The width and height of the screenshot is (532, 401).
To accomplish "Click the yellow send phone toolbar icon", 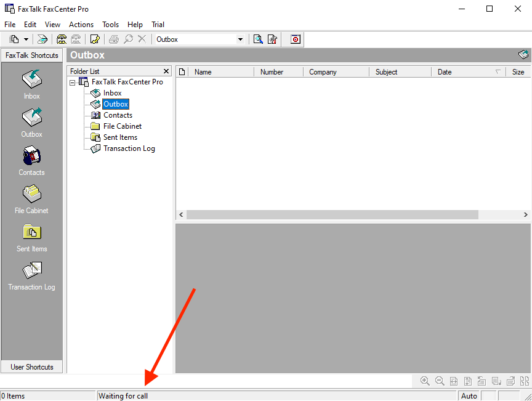I will click(62, 39).
